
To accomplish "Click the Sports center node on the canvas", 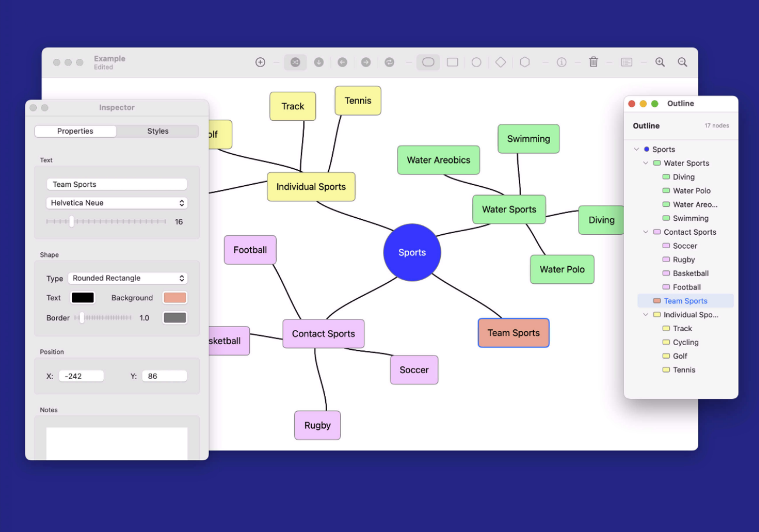I will coord(412,252).
